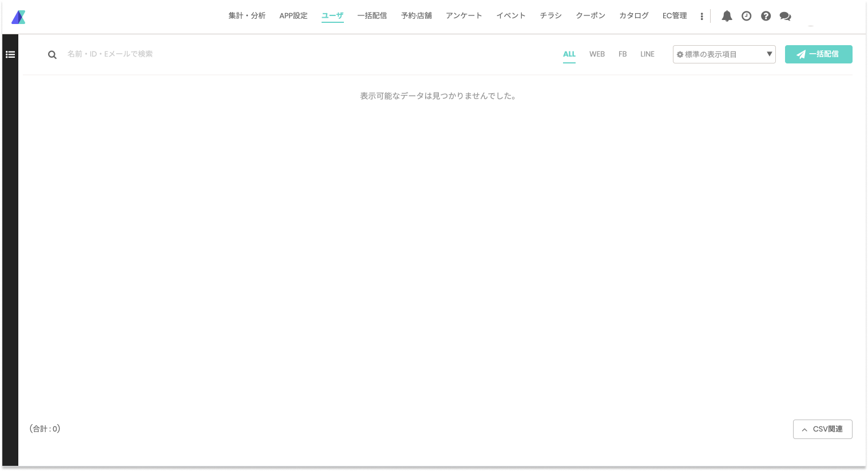Open the chat speech bubbles icon
Viewport: 868px width, 471px height.
point(785,16)
